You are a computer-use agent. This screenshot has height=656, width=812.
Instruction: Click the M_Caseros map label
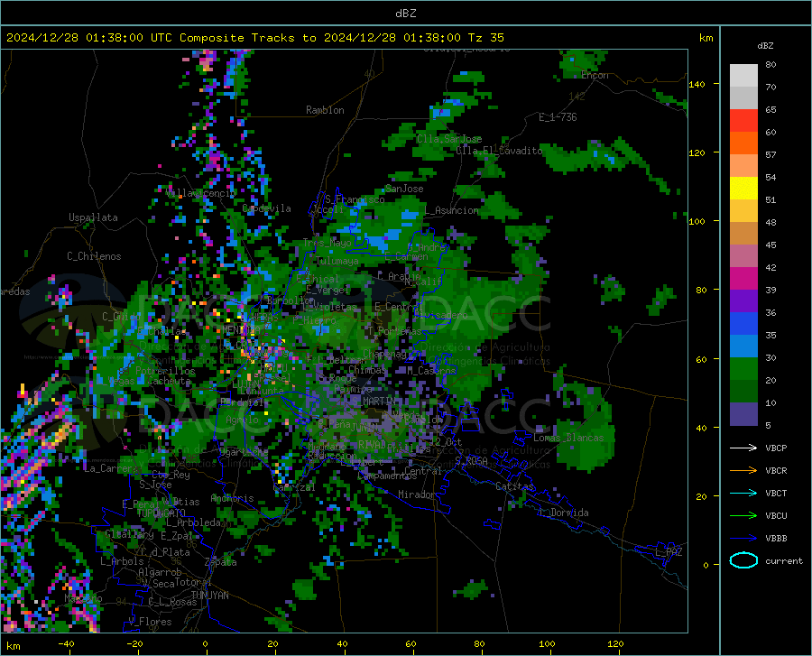(x=431, y=370)
